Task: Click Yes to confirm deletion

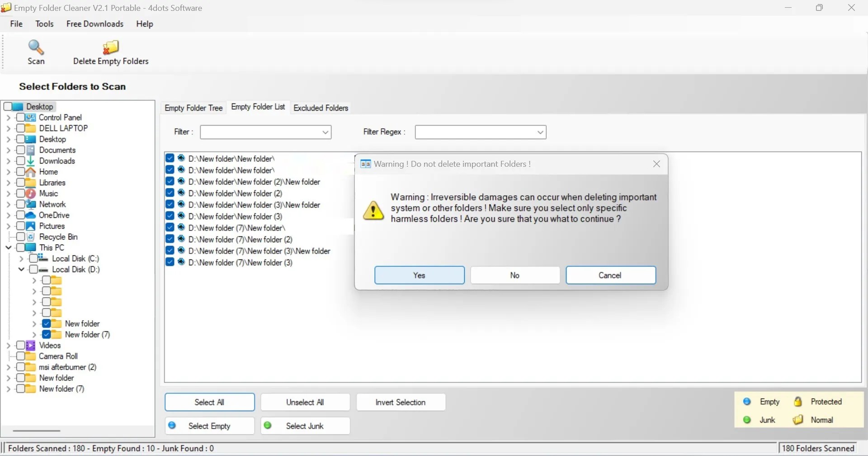Action: pos(419,276)
